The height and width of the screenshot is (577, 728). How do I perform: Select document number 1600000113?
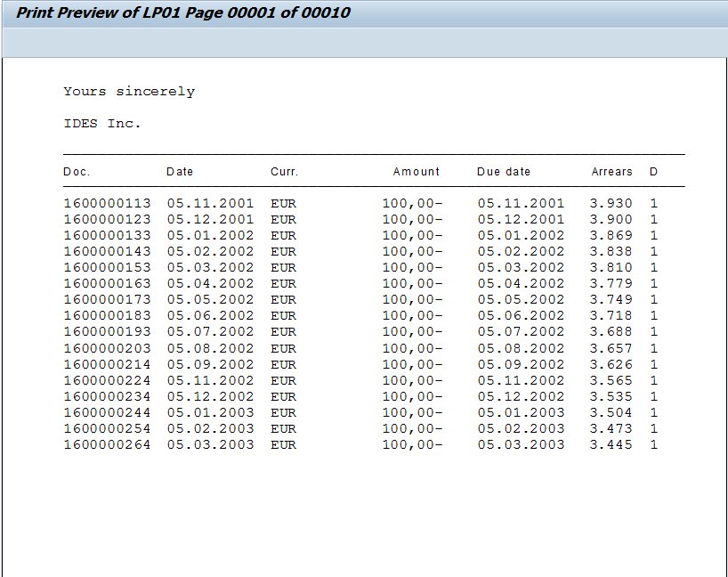[107, 203]
